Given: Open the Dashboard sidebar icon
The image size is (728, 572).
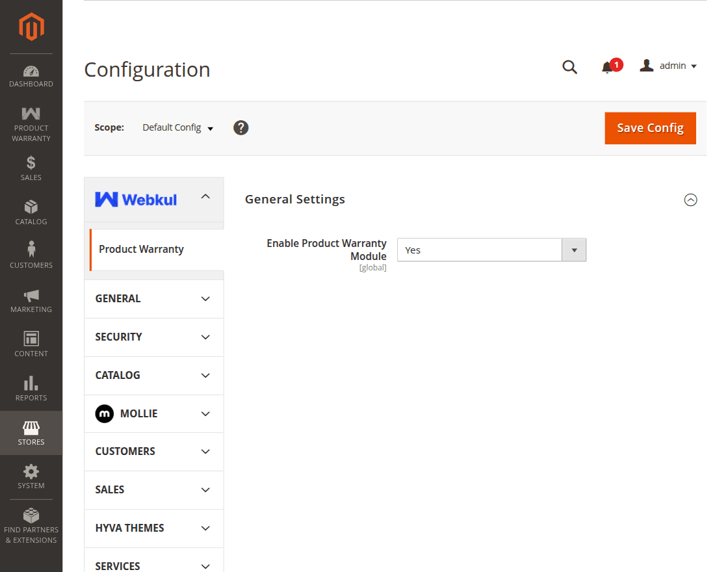Looking at the screenshot, I should [31, 75].
